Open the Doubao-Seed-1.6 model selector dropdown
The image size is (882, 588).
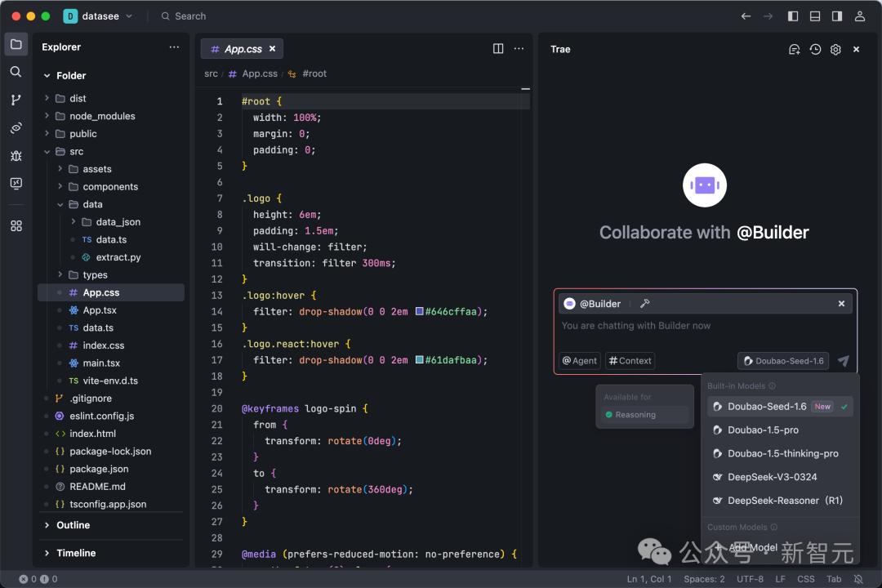[784, 361]
